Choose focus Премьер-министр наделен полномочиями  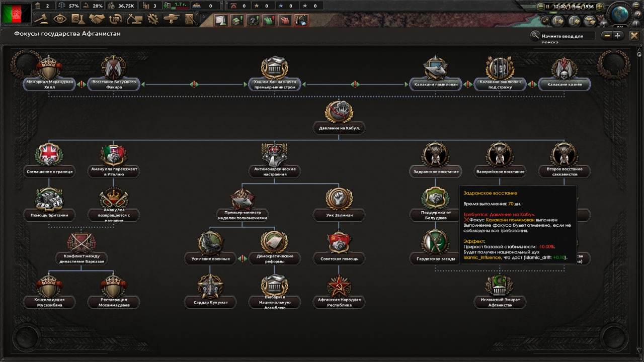[x=242, y=215]
